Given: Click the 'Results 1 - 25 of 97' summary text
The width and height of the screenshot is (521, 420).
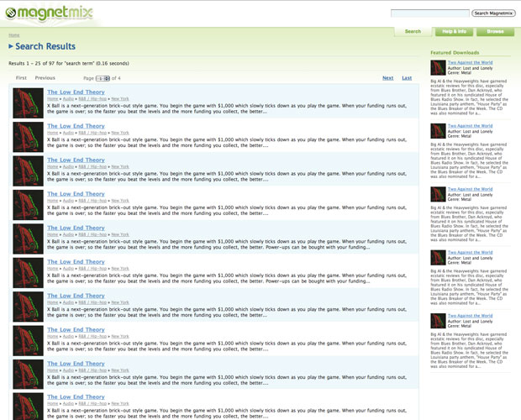Looking at the screenshot, I should [69, 63].
